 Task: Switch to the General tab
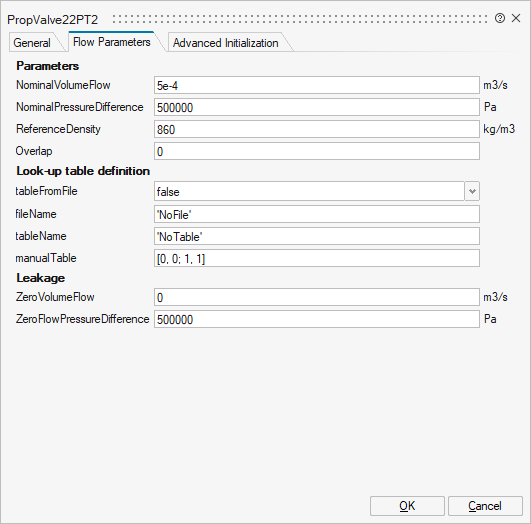(x=33, y=43)
